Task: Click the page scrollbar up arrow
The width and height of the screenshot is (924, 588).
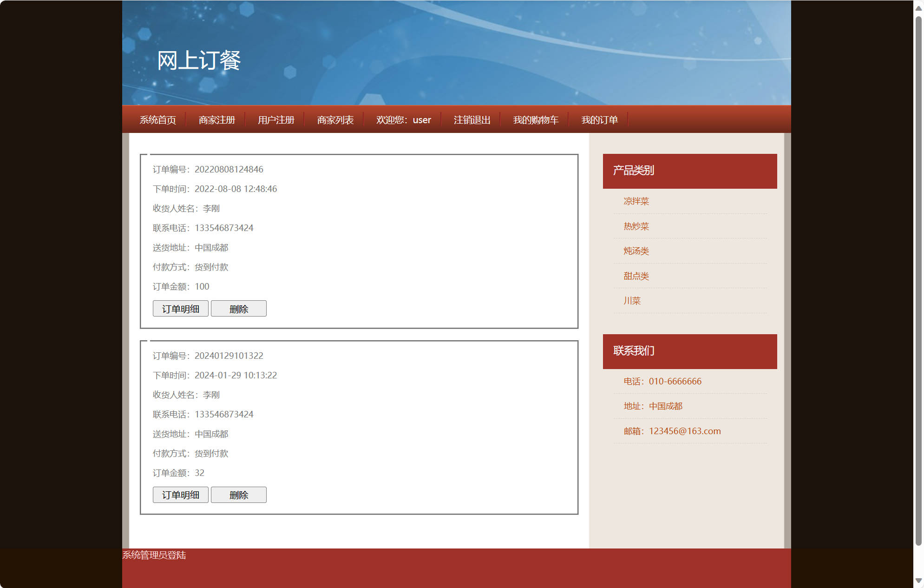Action: (918, 8)
